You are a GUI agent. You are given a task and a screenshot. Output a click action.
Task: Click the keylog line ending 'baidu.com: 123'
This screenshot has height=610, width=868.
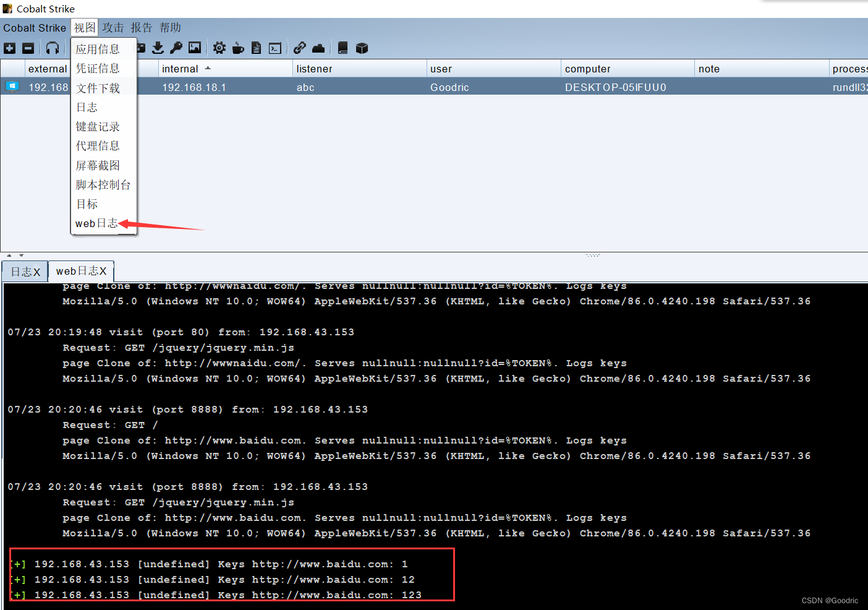click(216, 595)
